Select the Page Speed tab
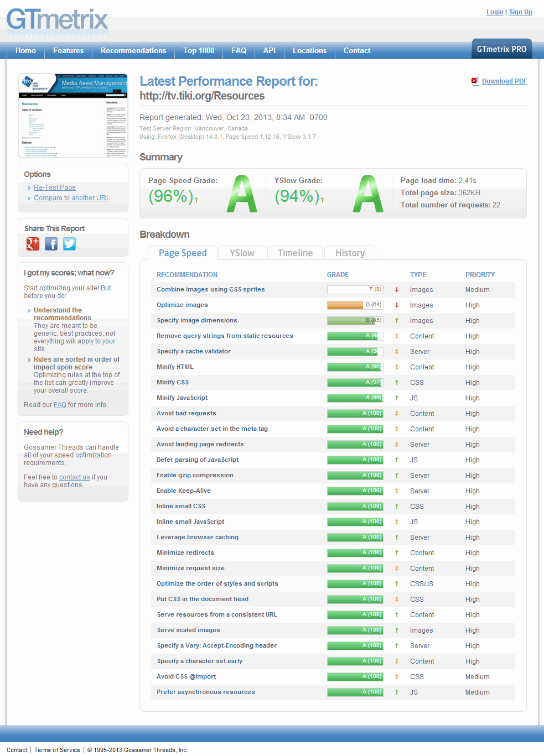Image resolution: width=544 pixels, height=756 pixels. [183, 253]
